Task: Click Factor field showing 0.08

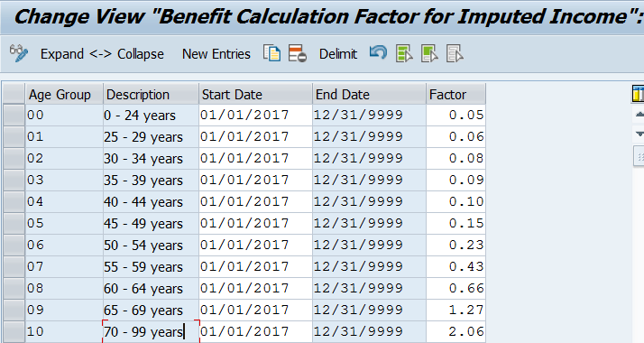Action: (x=455, y=159)
